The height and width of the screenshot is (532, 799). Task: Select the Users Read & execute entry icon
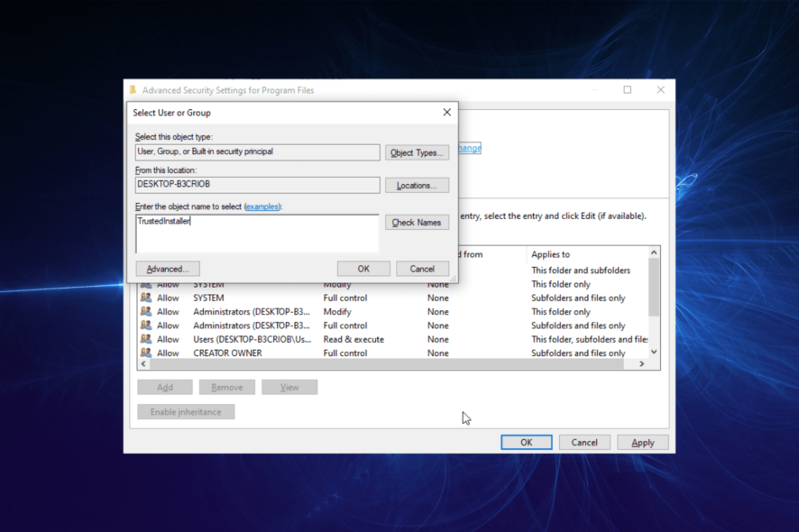[146, 340]
